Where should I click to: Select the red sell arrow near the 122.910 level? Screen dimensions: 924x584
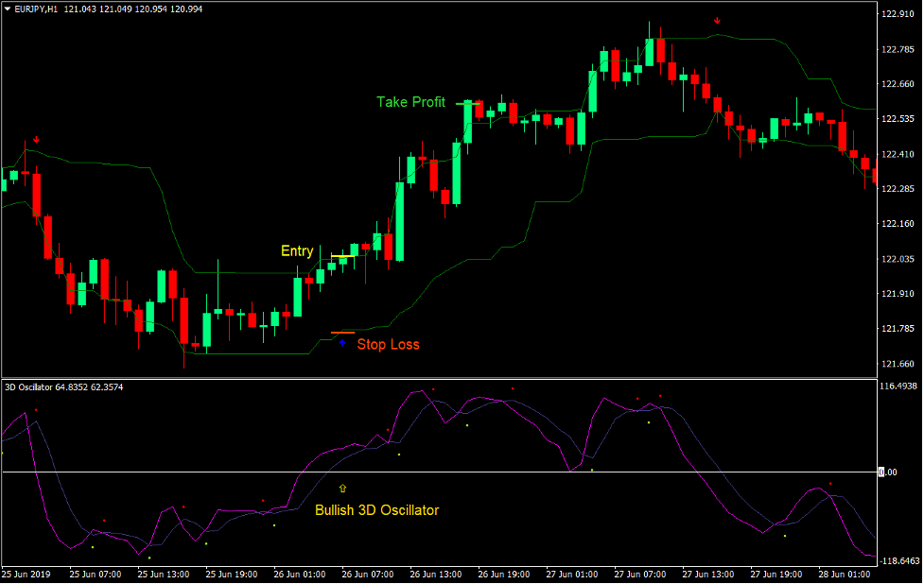coord(717,21)
